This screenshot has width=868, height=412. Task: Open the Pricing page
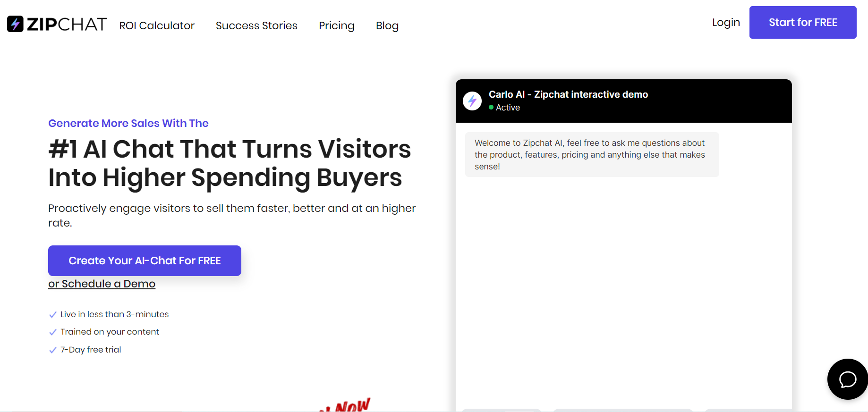click(337, 25)
